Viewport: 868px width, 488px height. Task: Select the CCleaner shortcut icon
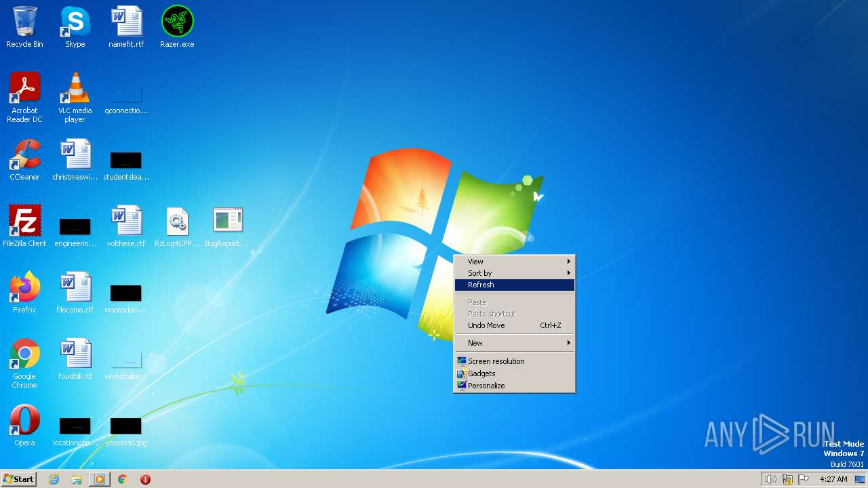[x=24, y=160]
